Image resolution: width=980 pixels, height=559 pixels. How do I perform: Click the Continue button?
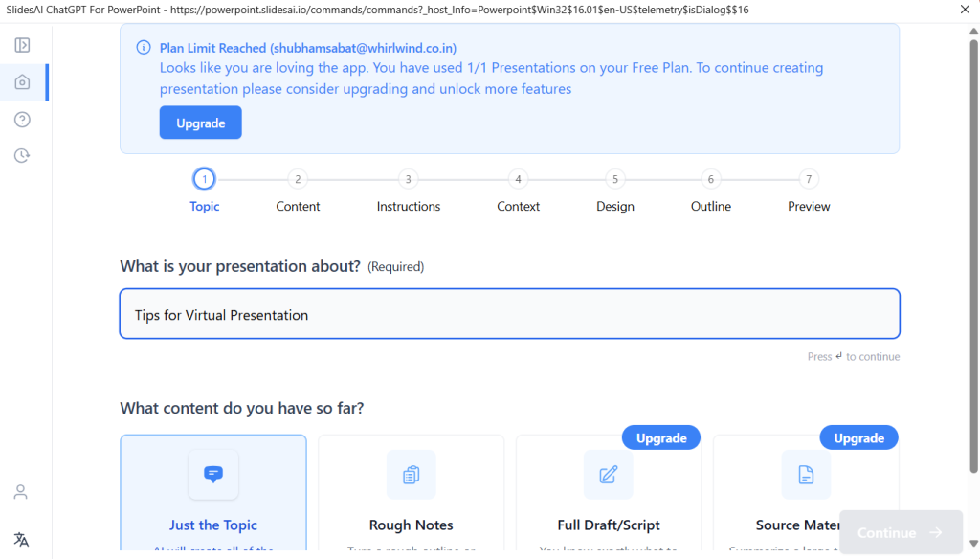(900, 533)
